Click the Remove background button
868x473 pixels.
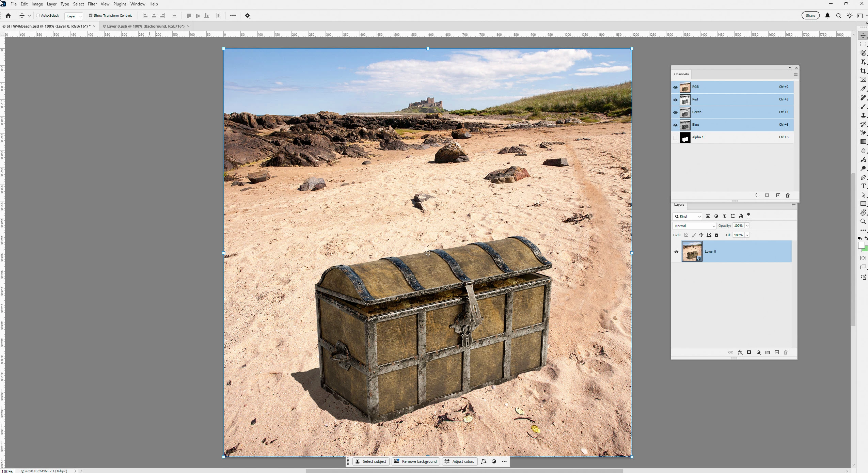[x=415, y=461]
